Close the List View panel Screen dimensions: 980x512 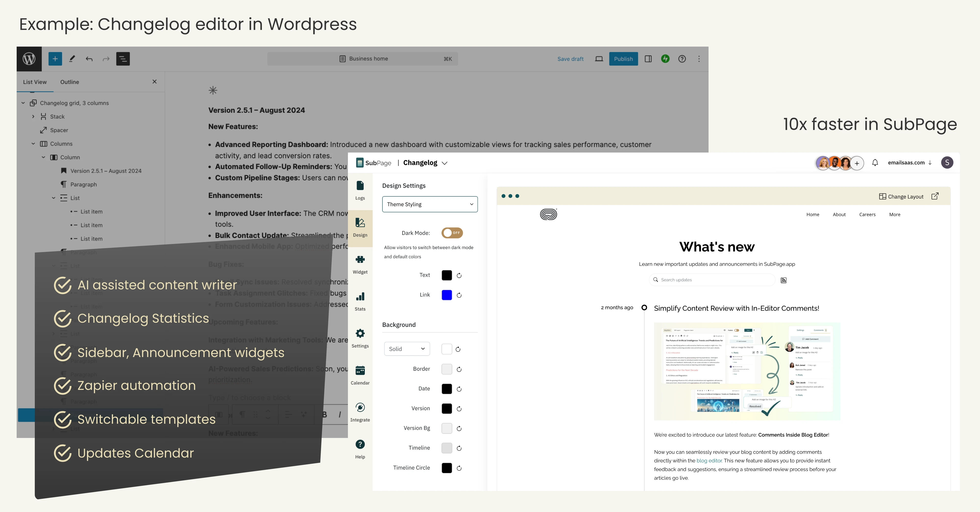(154, 81)
